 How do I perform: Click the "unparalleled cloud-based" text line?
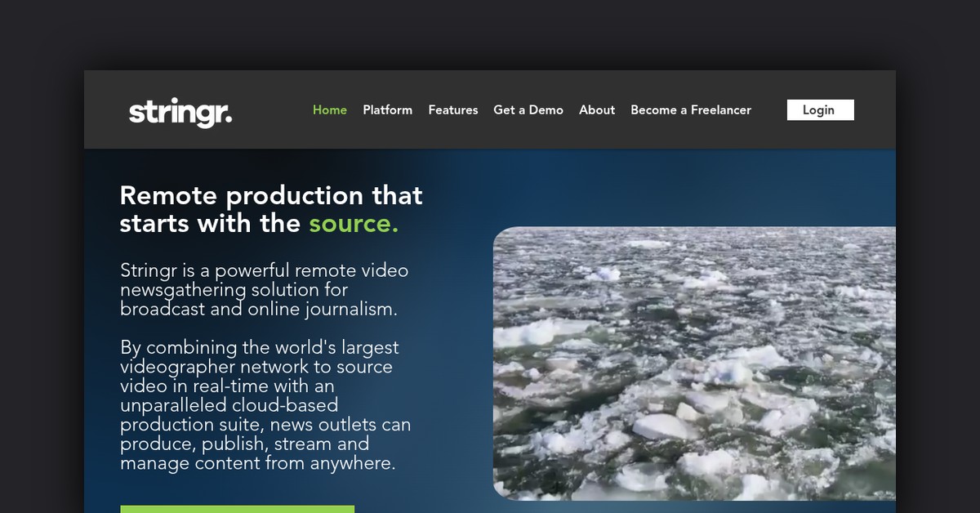coord(229,405)
